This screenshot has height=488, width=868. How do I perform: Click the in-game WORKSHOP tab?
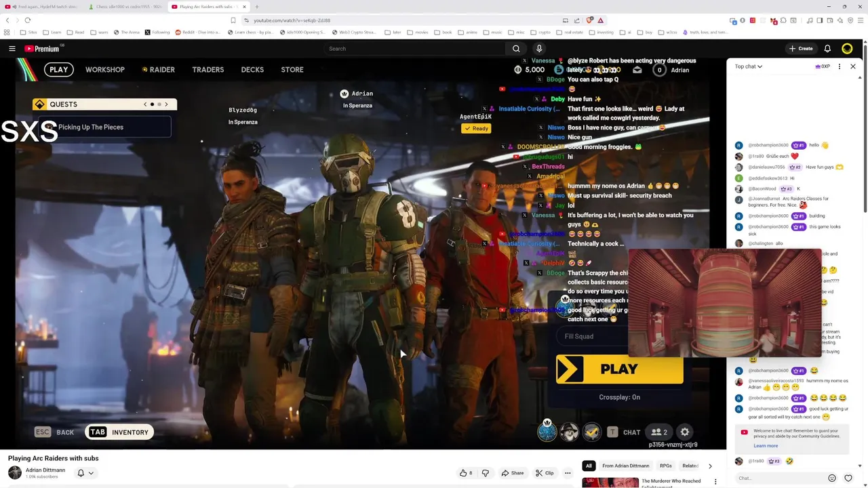point(105,70)
